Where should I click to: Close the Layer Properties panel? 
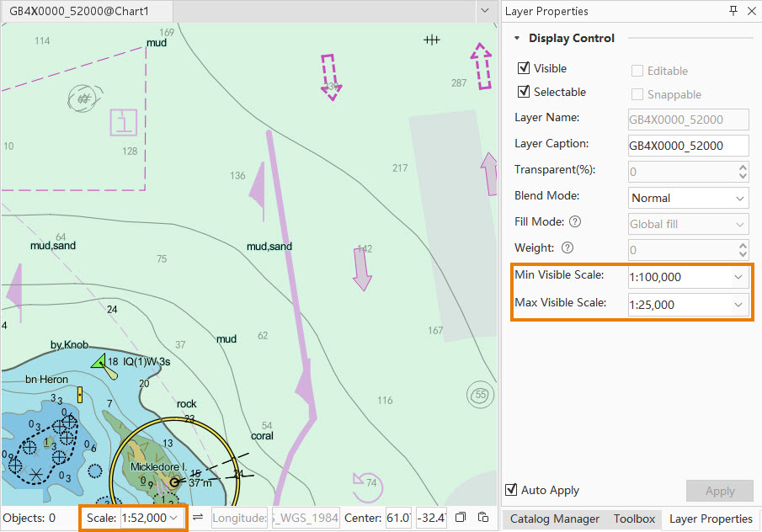pos(750,11)
